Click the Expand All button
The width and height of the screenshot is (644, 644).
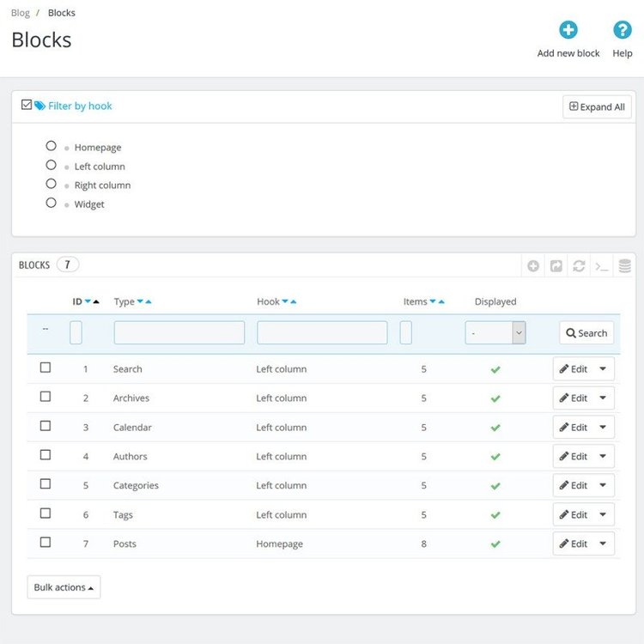(x=597, y=107)
